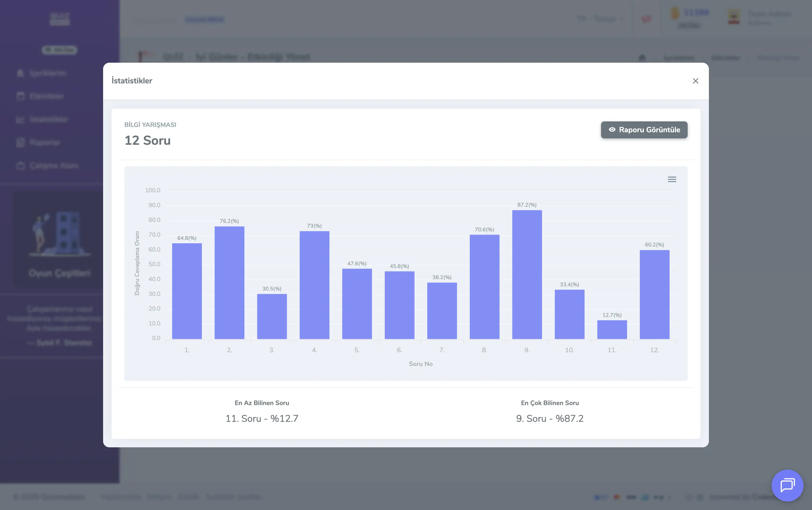Viewport: 812px width, 510px height.
Task: Click the Çalışma Alanı sidebar icon
Action: (20, 166)
